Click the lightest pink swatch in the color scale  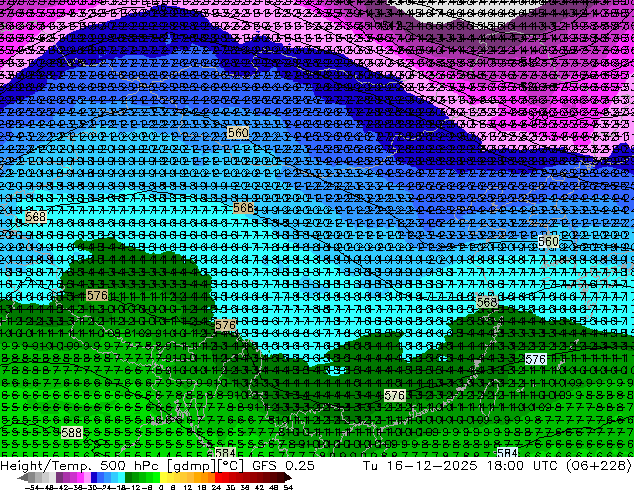pos(87,478)
